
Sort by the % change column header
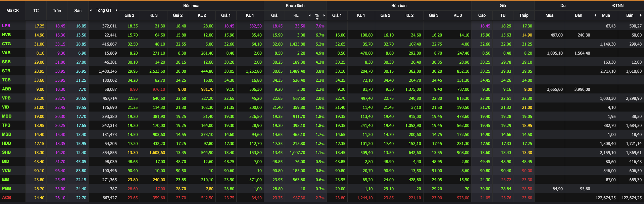(x=317, y=15)
